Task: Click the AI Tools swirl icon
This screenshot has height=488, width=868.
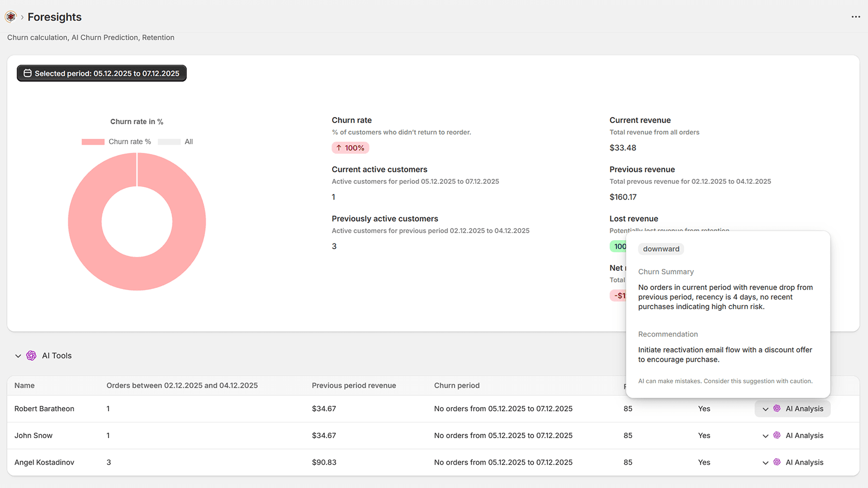Action: [31, 356]
